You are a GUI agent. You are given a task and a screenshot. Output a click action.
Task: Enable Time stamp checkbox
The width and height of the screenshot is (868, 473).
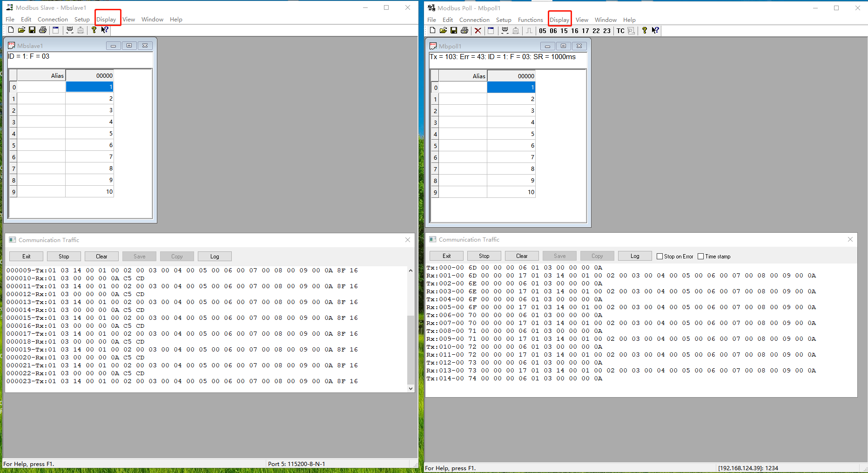point(701,257)
